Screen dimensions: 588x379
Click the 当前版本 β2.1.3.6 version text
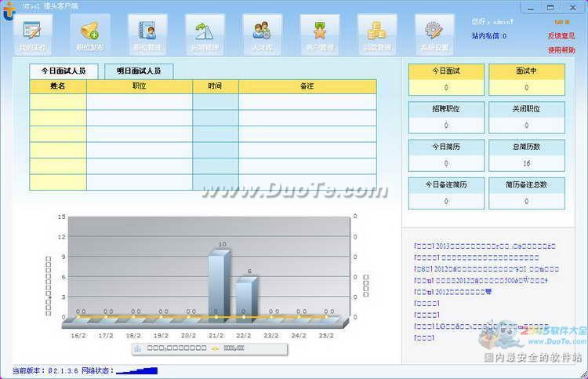tap(45, 370)
